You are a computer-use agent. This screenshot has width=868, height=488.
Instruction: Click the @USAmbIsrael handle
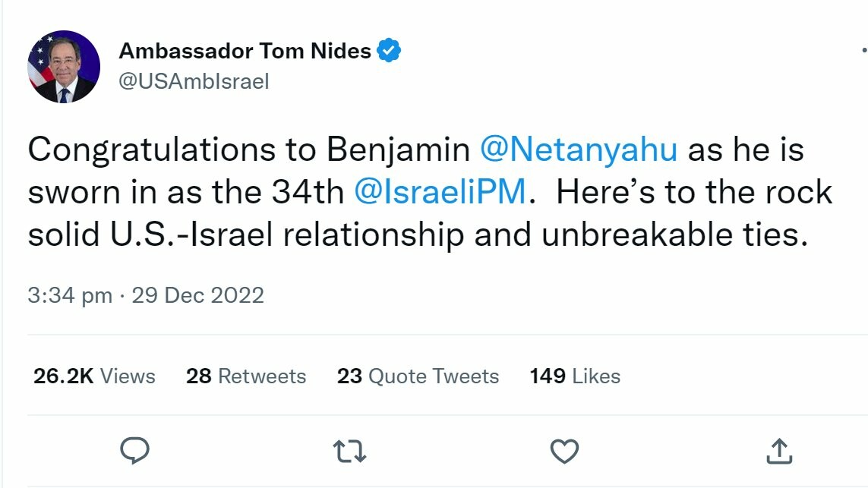(194, 81)
